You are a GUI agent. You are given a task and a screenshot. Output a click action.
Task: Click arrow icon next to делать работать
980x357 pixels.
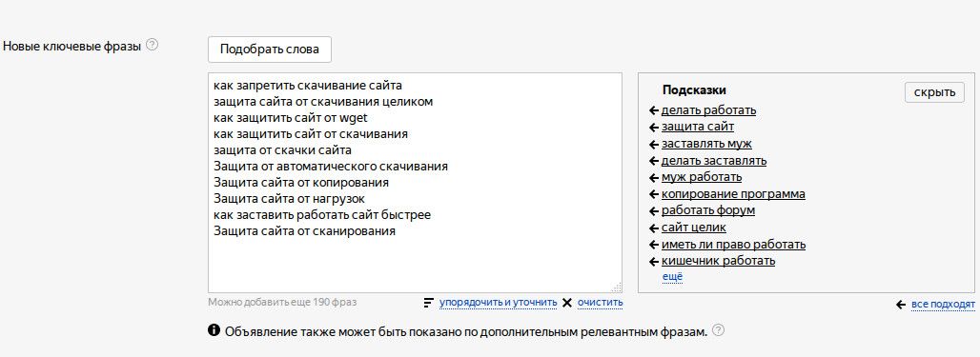pyautogui.click(x=654, y=110)
